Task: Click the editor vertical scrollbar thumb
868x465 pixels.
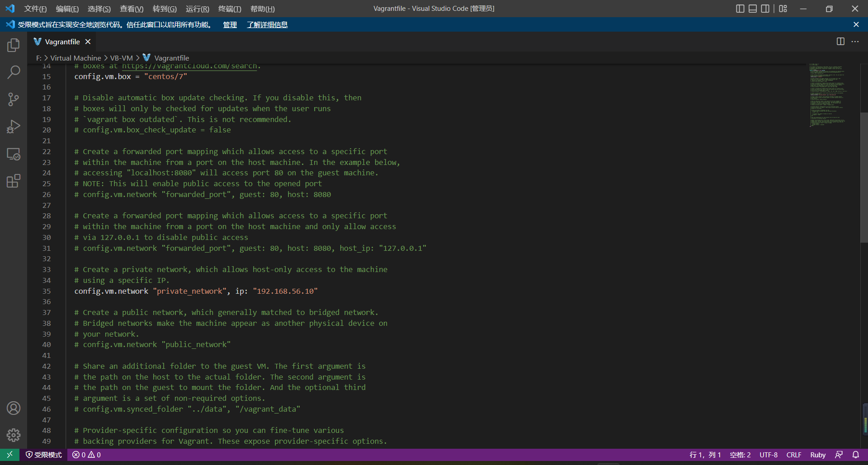Action: (x=864, y=178)
